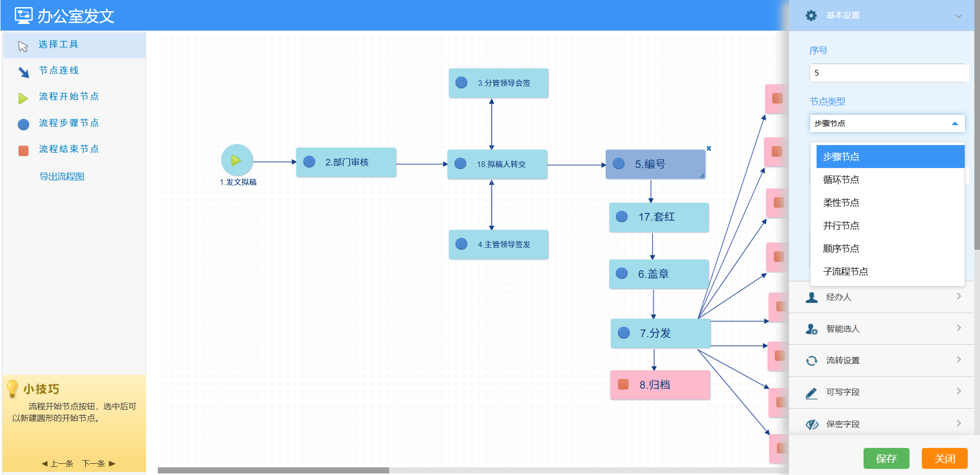Click the small x on node 5.编号
This screenshot has width=980, height=475.
pyautogui.click(x=708, y=149)
